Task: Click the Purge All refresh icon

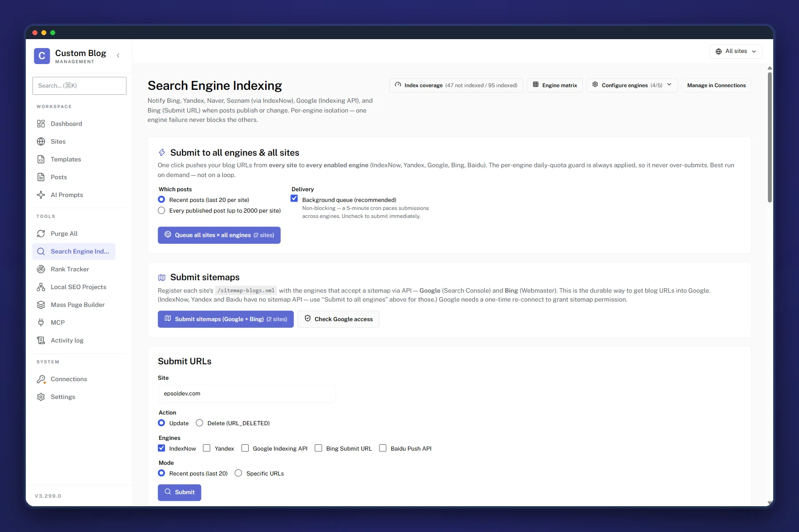Action: 41,234
